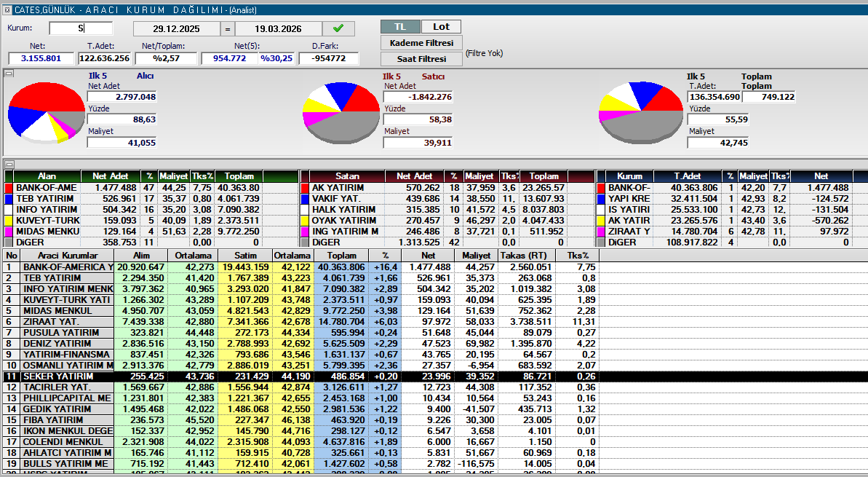The image size is (868, 477).
Task: Select the BULLS YATIRIM ME row
Action: click(301, 464)
